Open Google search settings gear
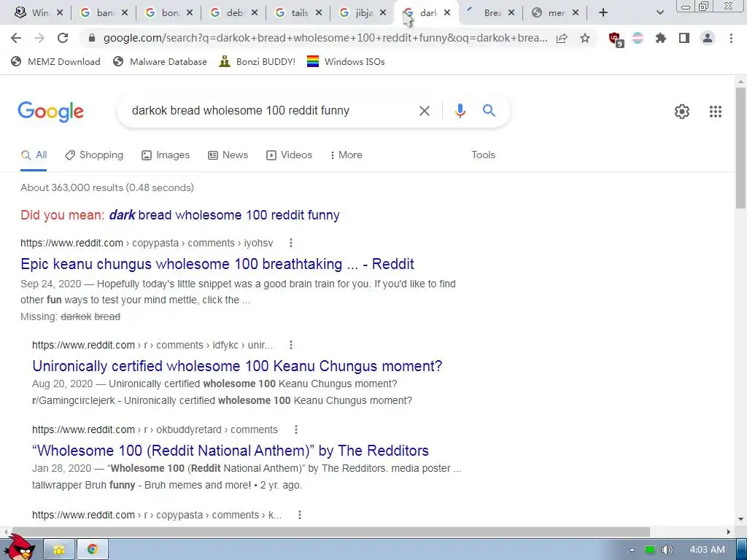The image size is (747, 560). pyautogui.click(x=682, y=112)
